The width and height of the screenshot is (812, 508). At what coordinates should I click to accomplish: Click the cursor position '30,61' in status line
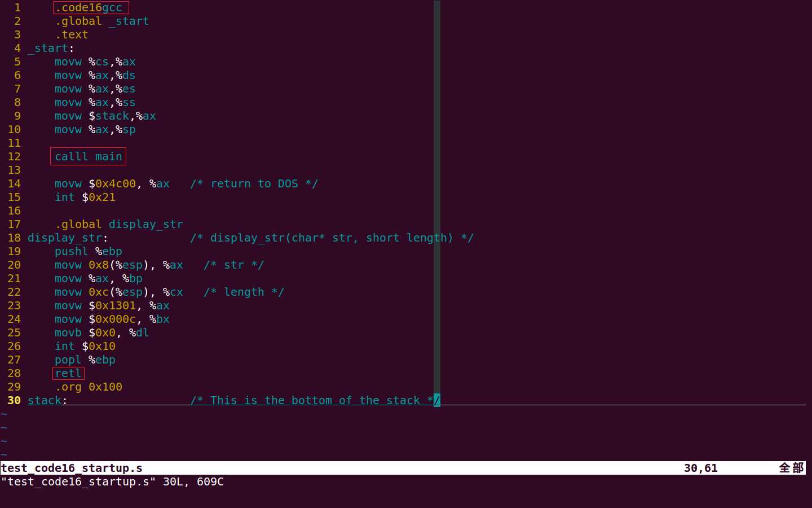701,468
